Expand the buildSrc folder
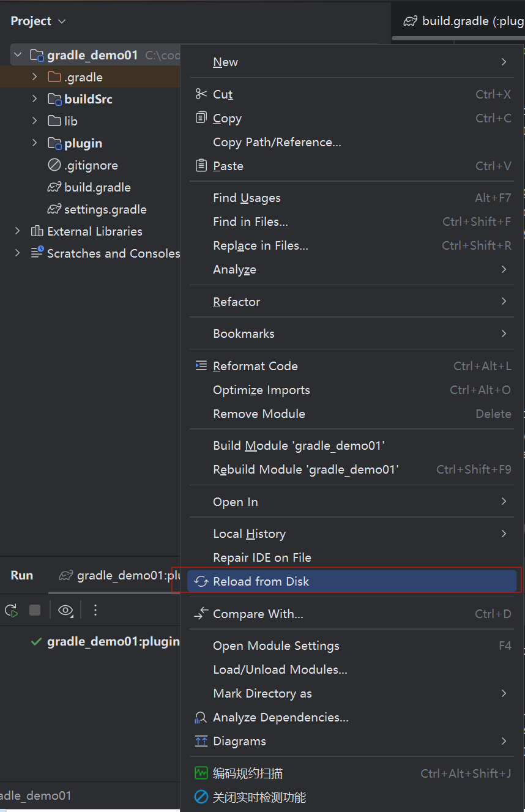Image resolution: width=525 pixels, height=812 pixels. tap(34, 99)
